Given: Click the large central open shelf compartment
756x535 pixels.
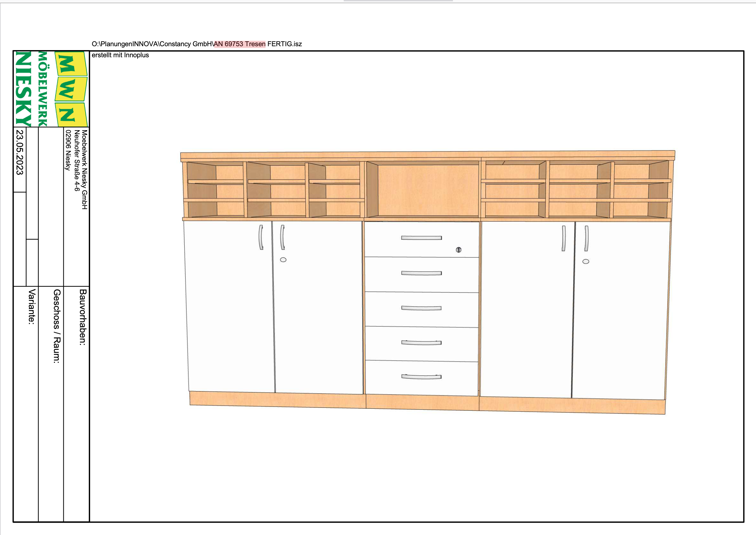Looking at the screenshot, I should [x=423, y=190].
